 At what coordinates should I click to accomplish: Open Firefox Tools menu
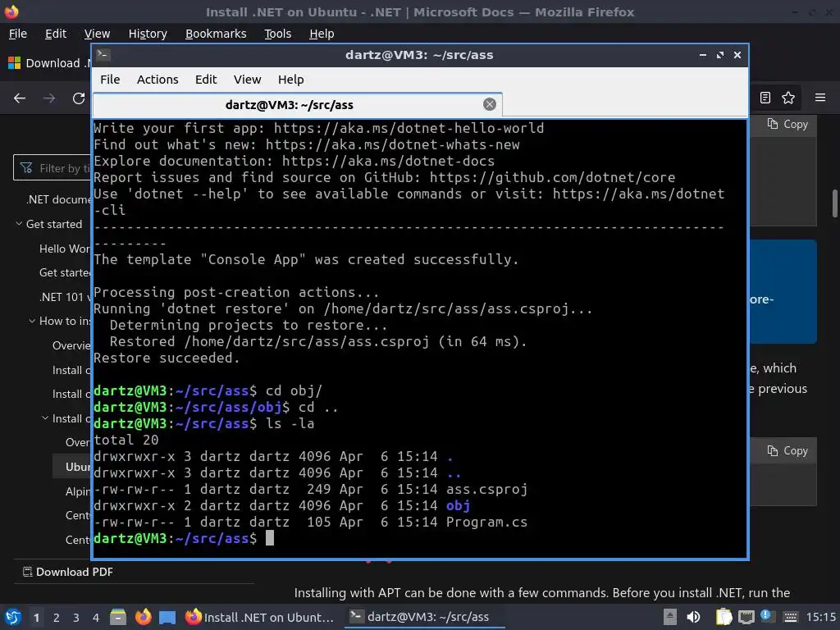tap(277, 34)
